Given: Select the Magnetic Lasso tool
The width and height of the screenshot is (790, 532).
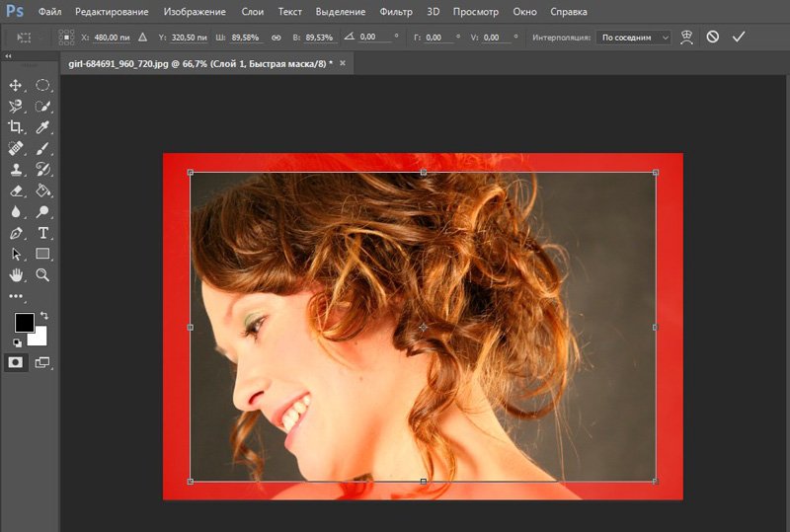Looking at the screenshot, I should tap(16, 107).
